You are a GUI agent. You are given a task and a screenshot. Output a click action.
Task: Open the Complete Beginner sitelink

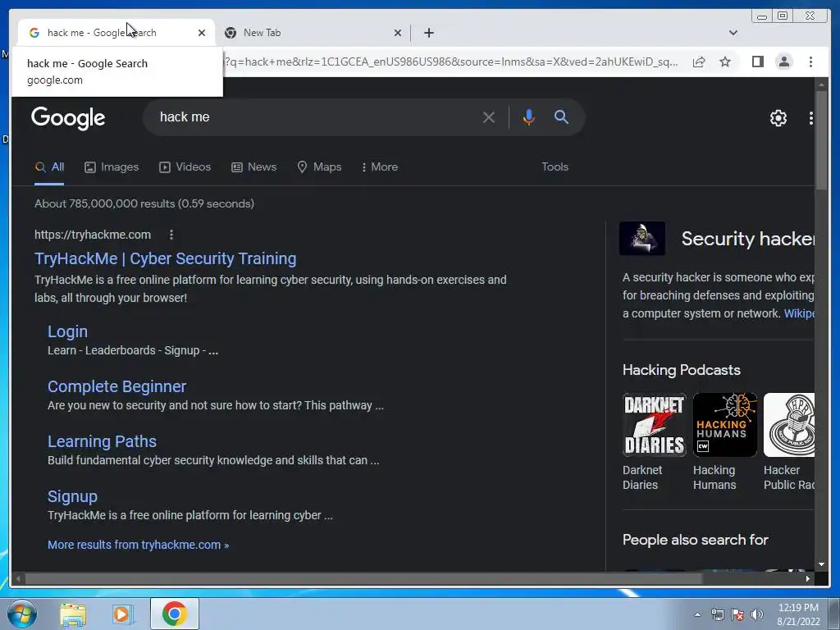pyautogui.click(x=116, y=387)
